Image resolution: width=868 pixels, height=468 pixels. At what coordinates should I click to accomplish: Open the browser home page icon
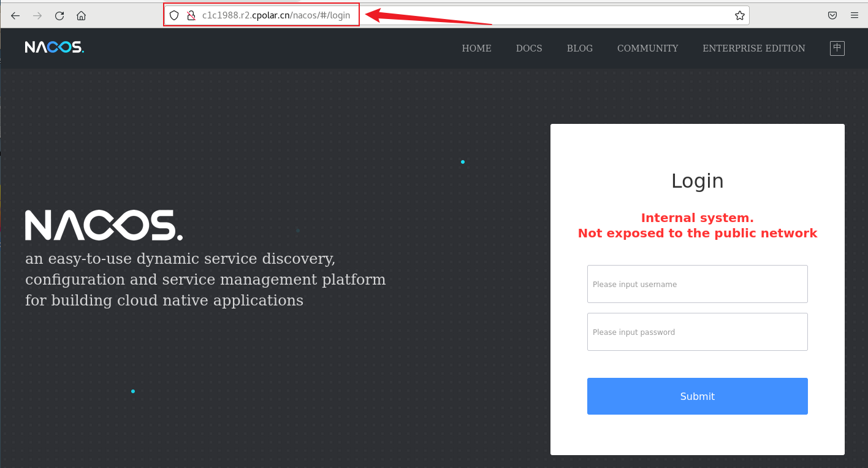click(x=81, y=16)
